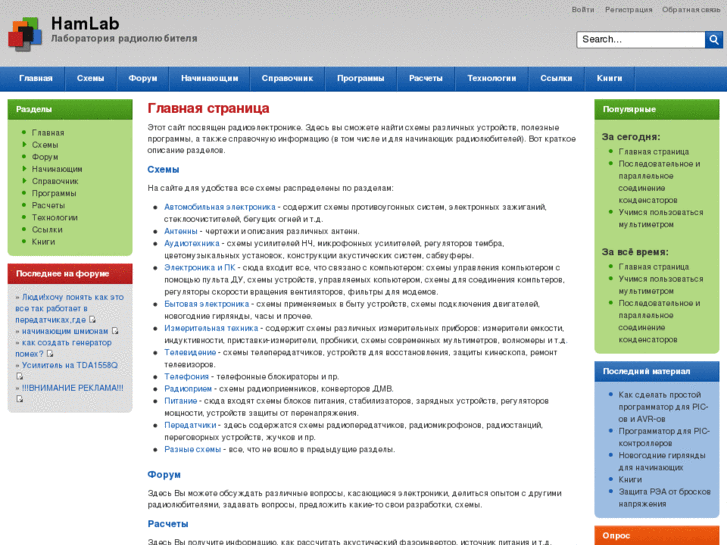Open the Форум tab in the blue navbar

tap(143, 78)
